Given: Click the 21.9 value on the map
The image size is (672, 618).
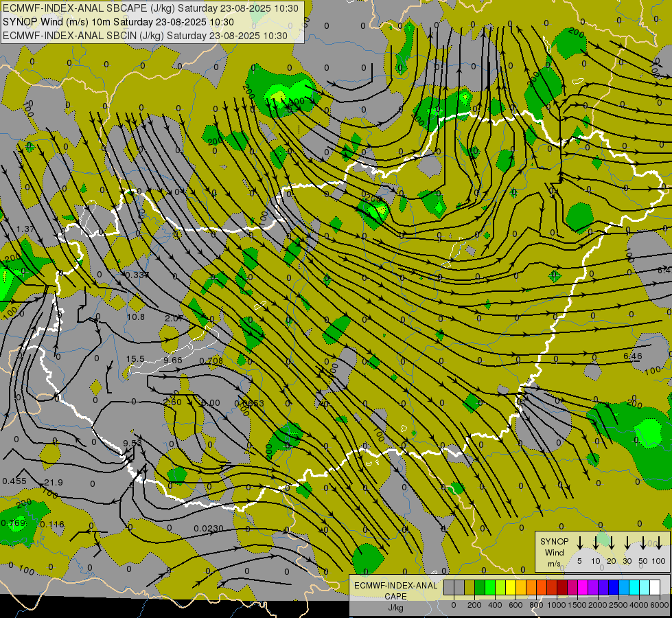Looking at the screenshot, I should (x=54, y=483).
